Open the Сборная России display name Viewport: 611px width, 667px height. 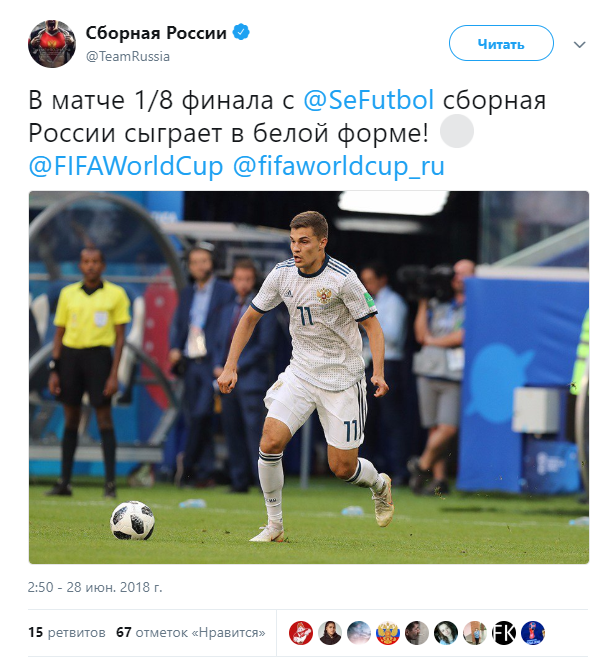[x=156, y=32]
